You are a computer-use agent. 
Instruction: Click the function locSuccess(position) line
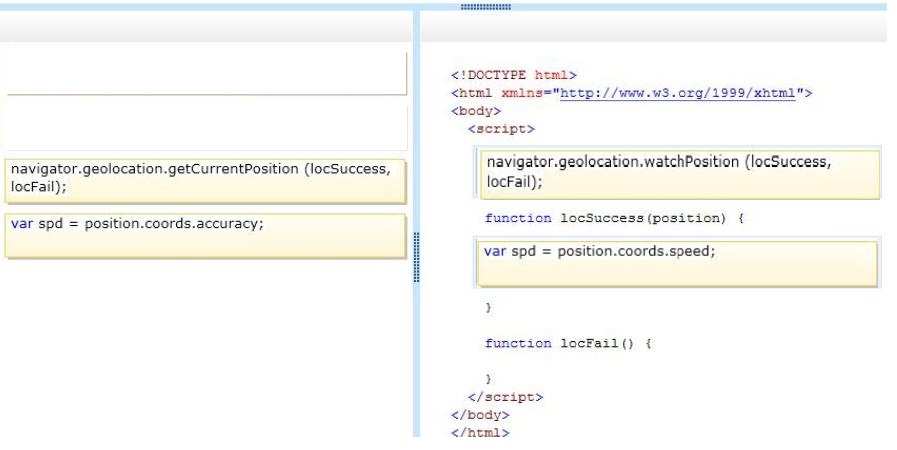[614, 218]
